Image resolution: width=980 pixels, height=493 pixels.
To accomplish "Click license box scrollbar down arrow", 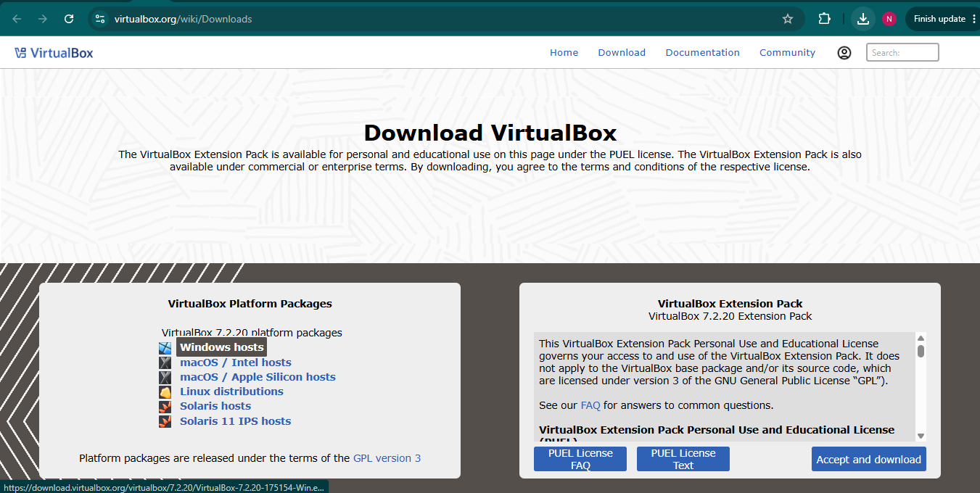I will click(921, 436).
